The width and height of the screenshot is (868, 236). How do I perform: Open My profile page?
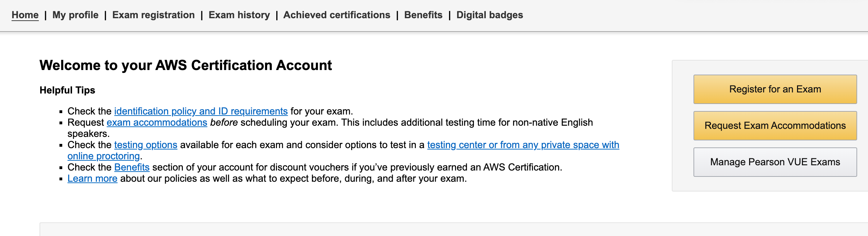coord(76,15)
